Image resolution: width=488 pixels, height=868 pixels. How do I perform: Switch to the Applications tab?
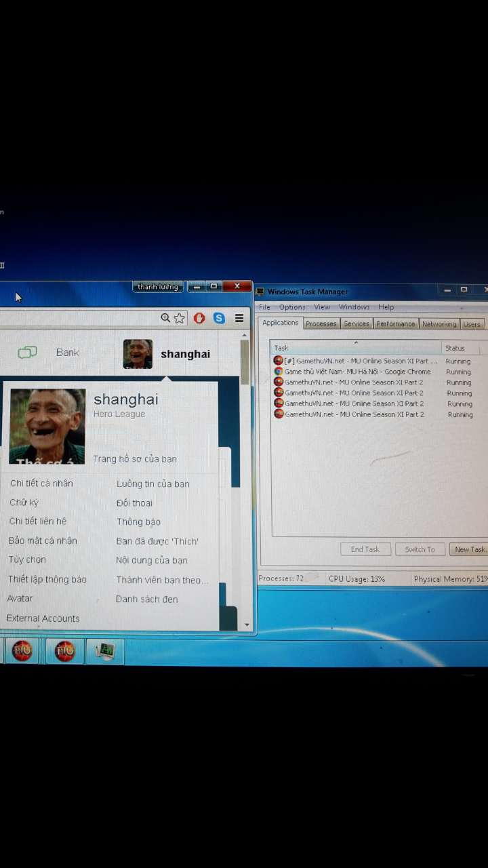click(281, 323)
